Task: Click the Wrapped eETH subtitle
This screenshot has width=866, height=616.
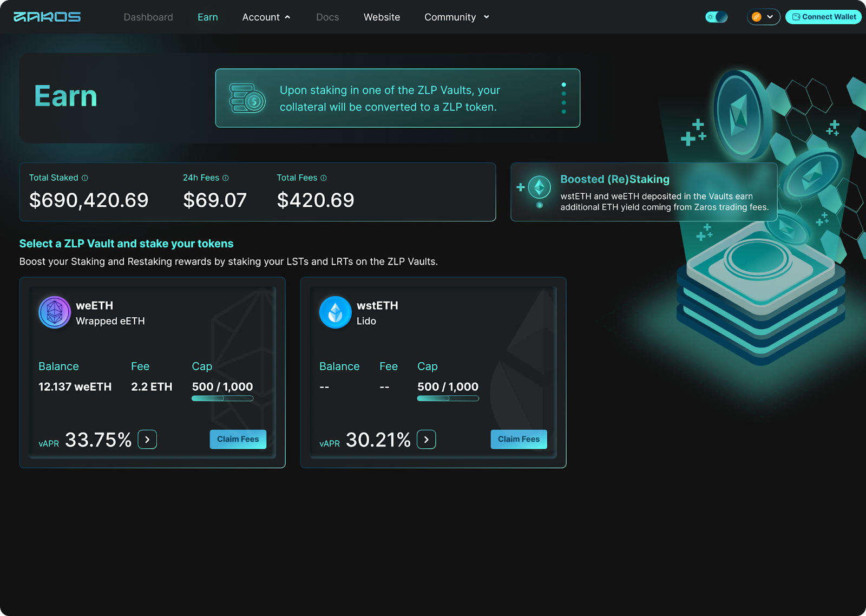Action: pos(110,321)
